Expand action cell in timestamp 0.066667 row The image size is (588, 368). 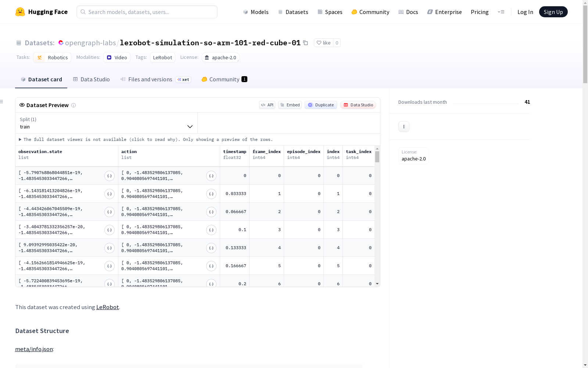click(x=211, y=212)
